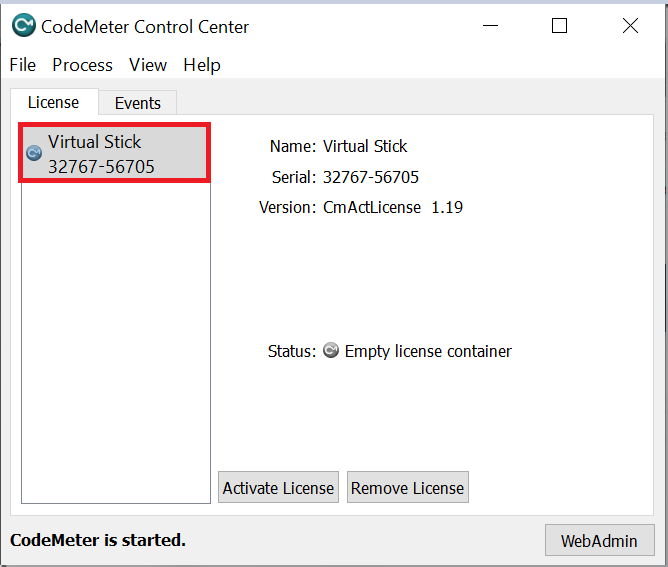Switch to the License tab
The width and height of the screenshot is (668, 567).
click(54, 102)
